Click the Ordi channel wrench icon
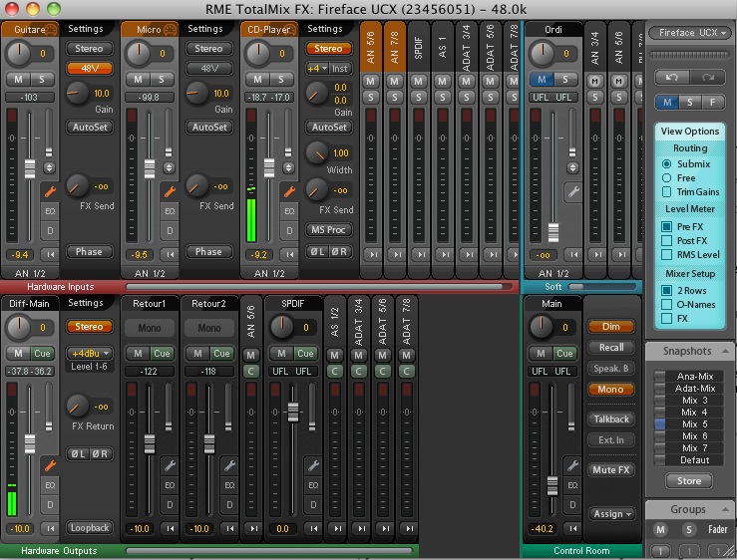Screen dimensions: 737x560 (573, 191)
